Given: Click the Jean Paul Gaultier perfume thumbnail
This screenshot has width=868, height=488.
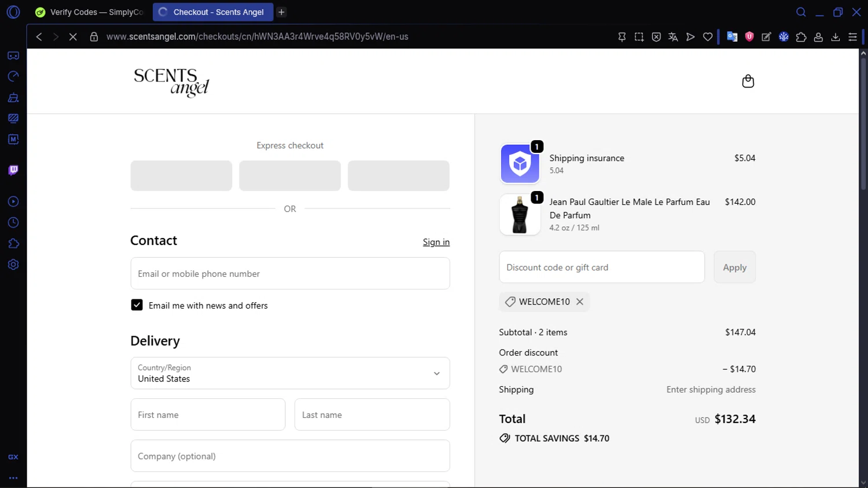Looking at the screenshot, I should coord(520,214).
